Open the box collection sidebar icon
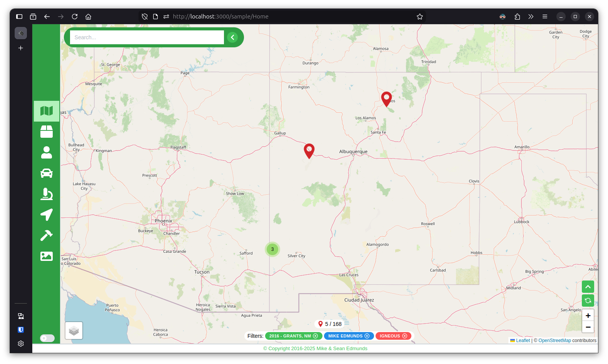 point(47,132)
